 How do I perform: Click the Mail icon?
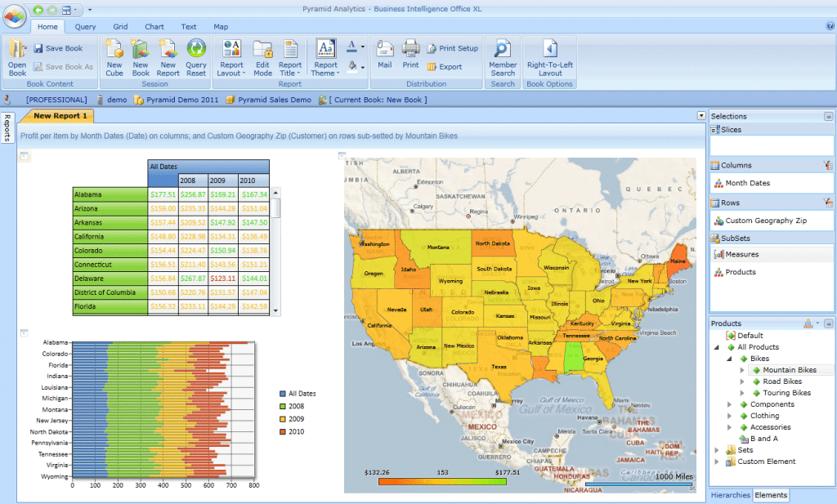(385, 51)
